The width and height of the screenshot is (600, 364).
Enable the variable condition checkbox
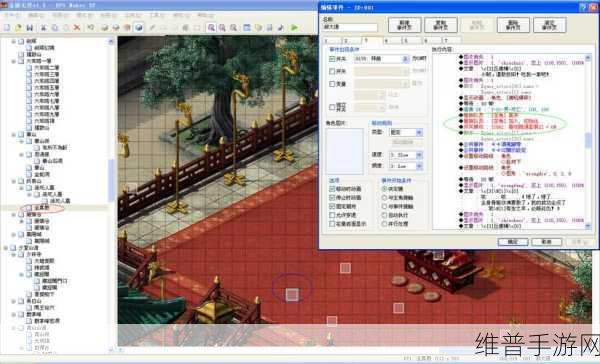(x=332, y=84)
